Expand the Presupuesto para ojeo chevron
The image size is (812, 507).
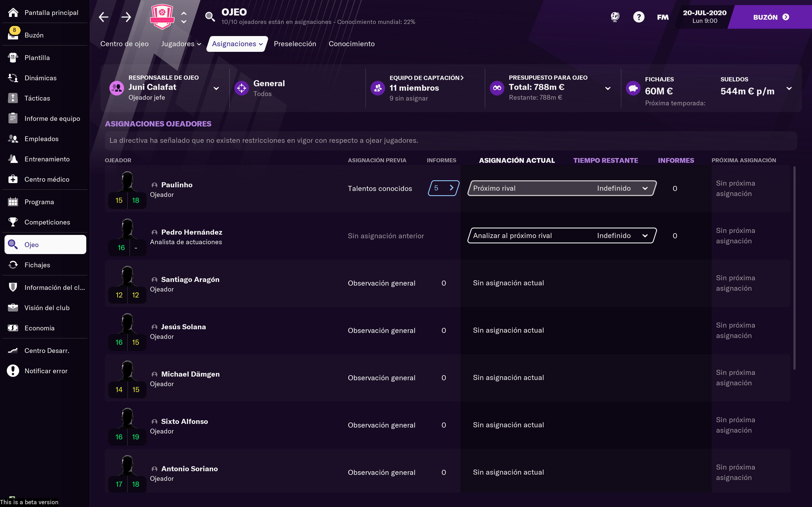pyautogui.click(x=608, y=88)
